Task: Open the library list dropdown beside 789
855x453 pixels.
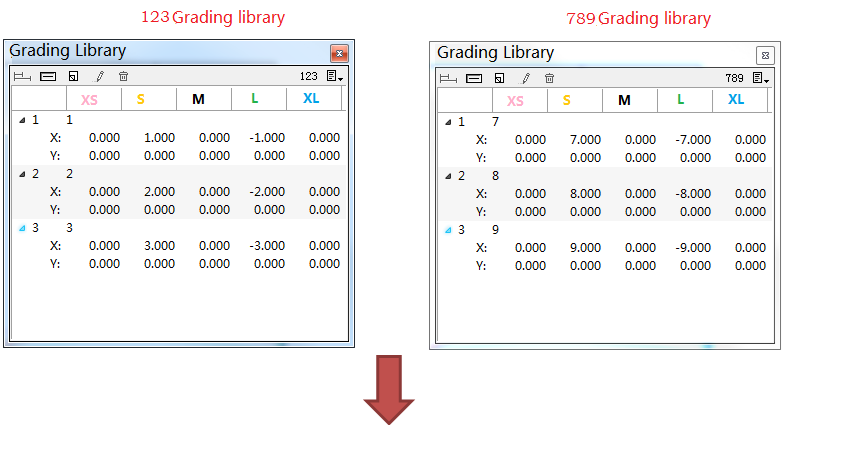Action: [x=760, y=78]
